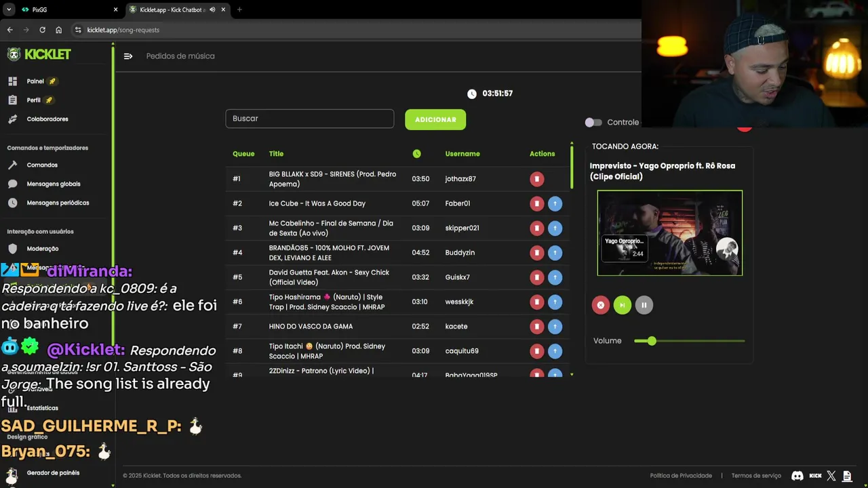This screenshot has width=868, height=488.
Task: Open Mensagens periódicas section
Action: coord(48,203)
